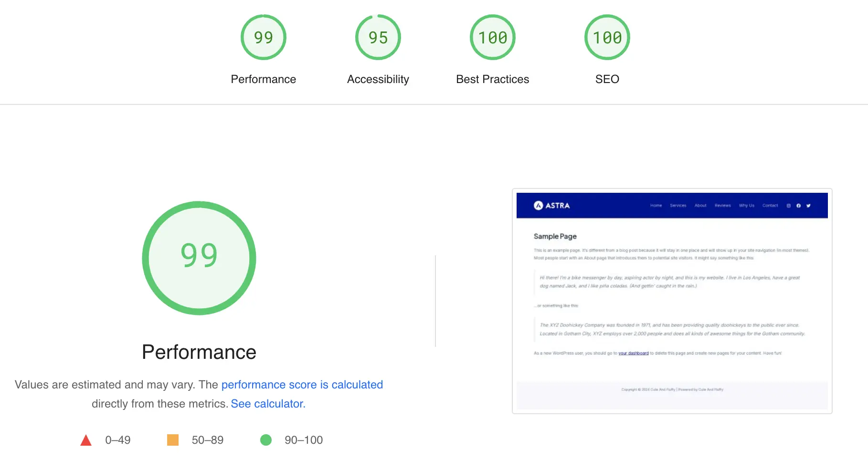Select 'Contact' in the preview navigation
Viewport: 868px width, 460px height.
[x=770, y=206]
